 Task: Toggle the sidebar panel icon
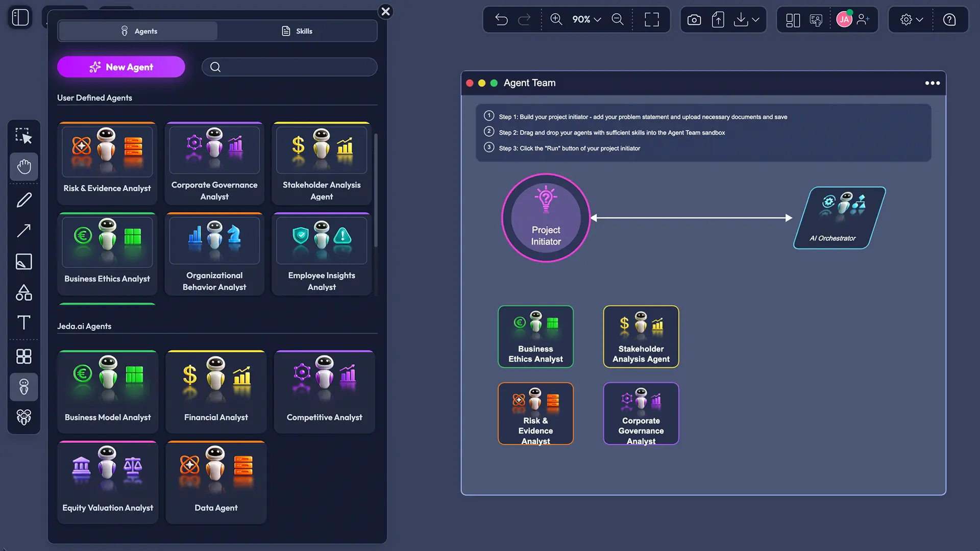tap(20, 18)
